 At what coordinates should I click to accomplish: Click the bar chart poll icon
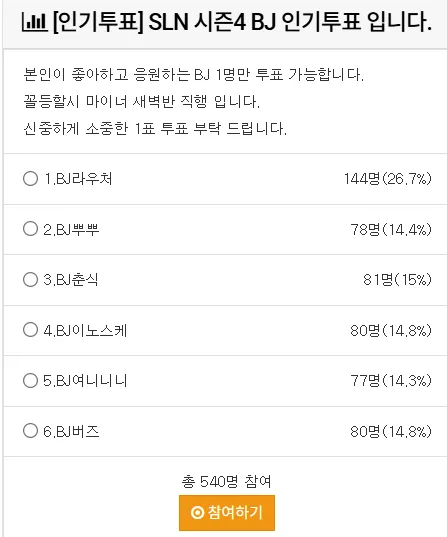pyautogui.click(x=34, y=22)
